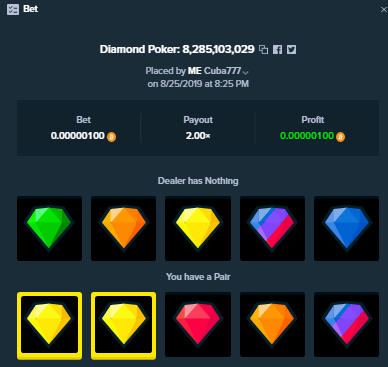Share bet on Twitter
Image resolution: width=388 pixels, height=367 pixels.
click(x=292, y=50)
